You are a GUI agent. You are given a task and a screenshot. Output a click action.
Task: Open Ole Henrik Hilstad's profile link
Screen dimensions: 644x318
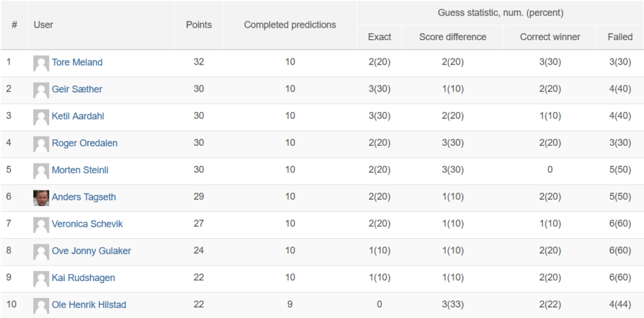[x=89, y=305]
